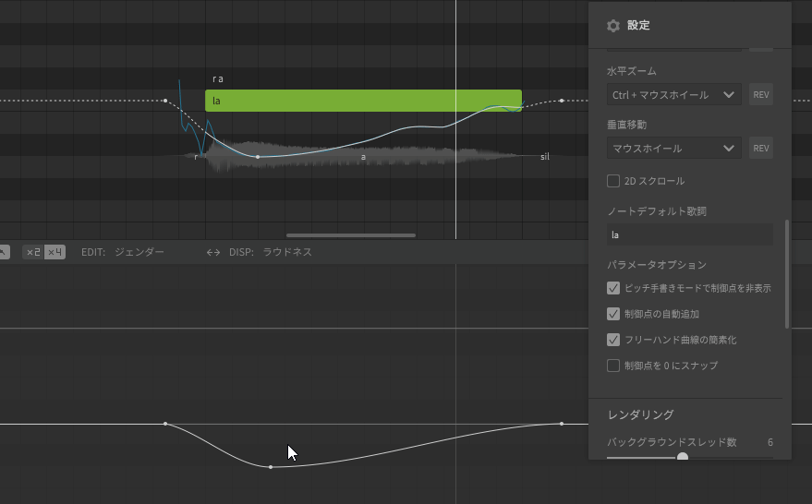
Task: Enable 制御点を 0 にスナップ checkbox
Action: click(x=613, y=366)
